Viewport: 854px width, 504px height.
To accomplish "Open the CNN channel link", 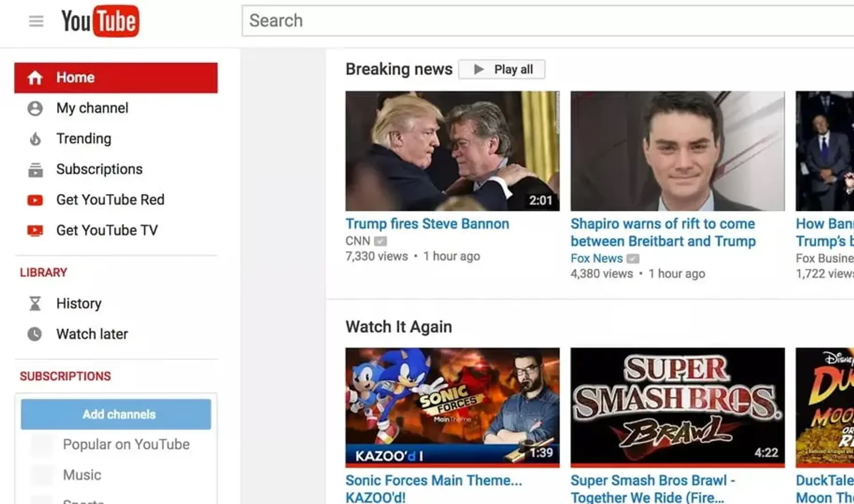I will pyautogui.click(x=358, y=241).
